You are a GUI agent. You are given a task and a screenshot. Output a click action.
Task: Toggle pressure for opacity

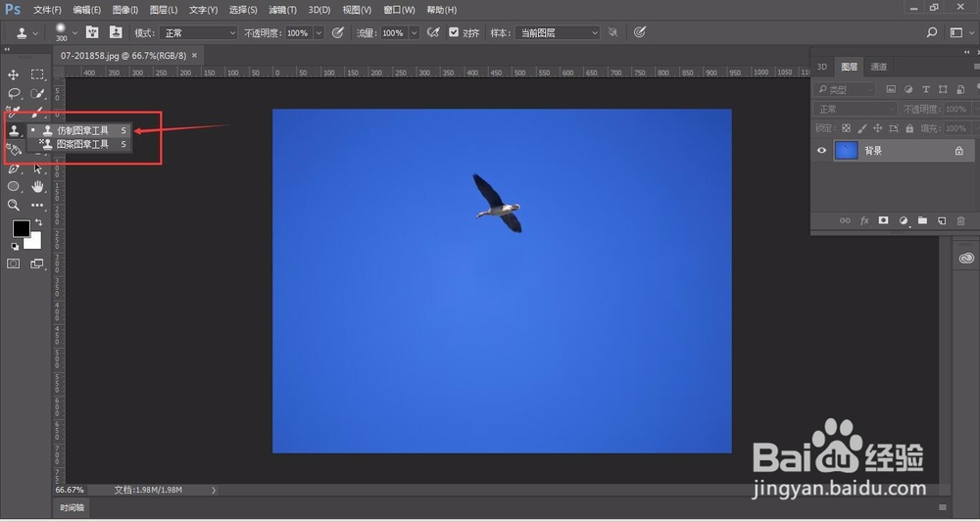click(337, 32)
